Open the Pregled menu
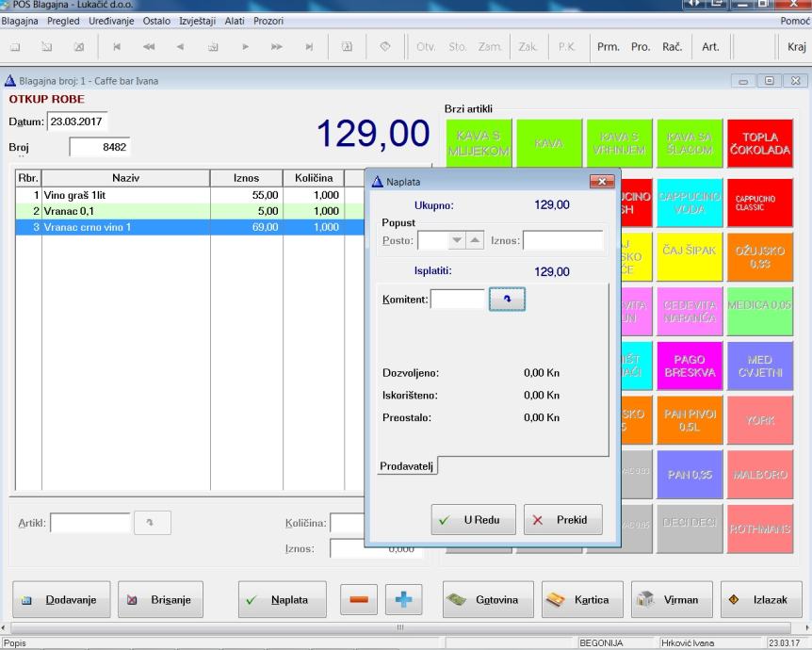 click(63, 21)
